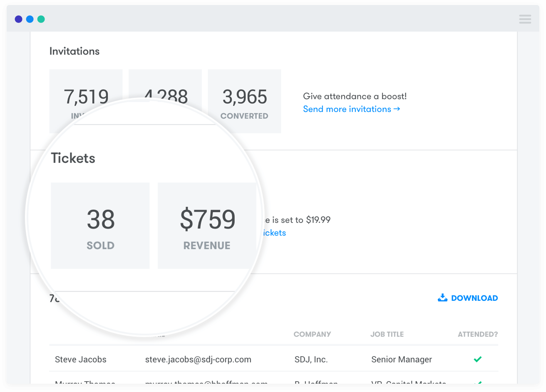Follow the Send more invitations link
This screenshot has width=546, height=392.
click(351, 109)
